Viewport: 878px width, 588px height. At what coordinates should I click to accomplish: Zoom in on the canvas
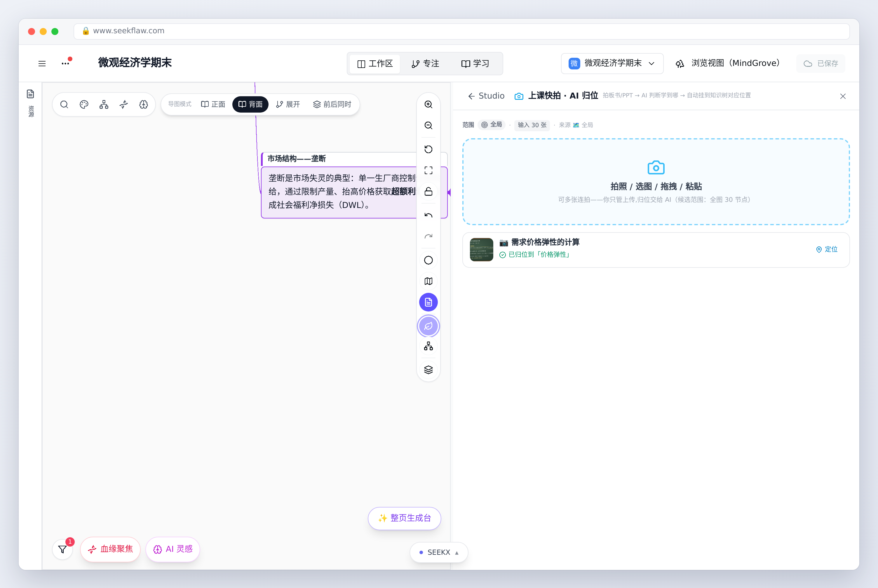pyautogui.click(x=428, y=104)
